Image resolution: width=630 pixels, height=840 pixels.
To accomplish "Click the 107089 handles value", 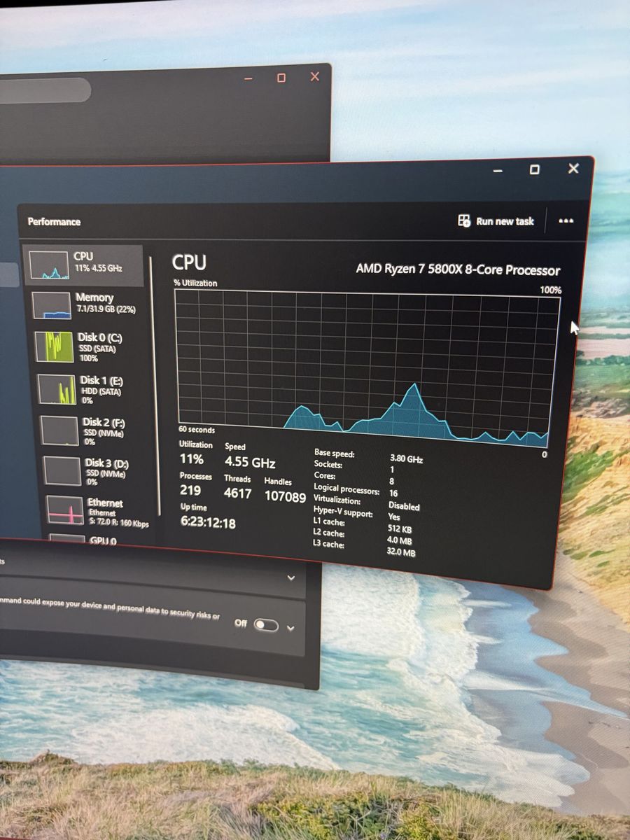I will click(x=285, y=496).
